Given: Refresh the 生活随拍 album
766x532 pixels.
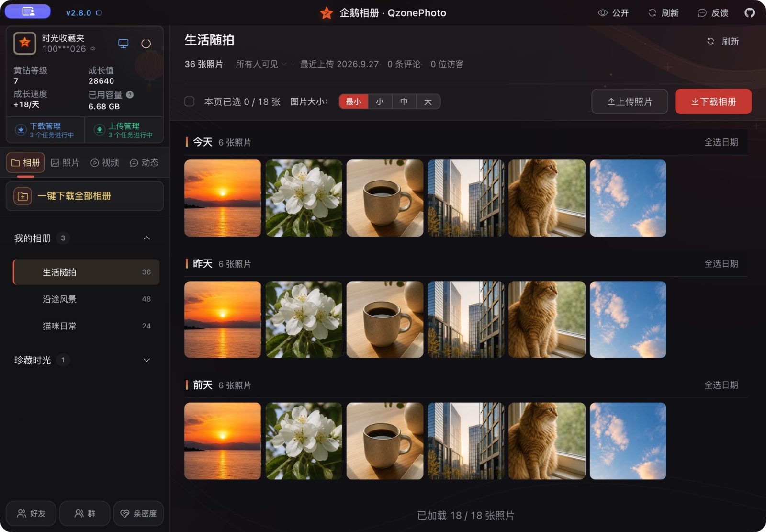Looking at the screenshot, I should pyautogui.click(x=723, y=41).
